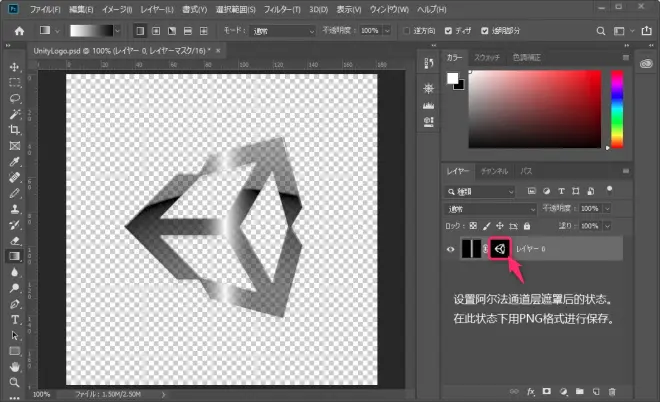Open the layer fill (塗り) dropdown arrow
660x402 pixels.
[607, 226]
